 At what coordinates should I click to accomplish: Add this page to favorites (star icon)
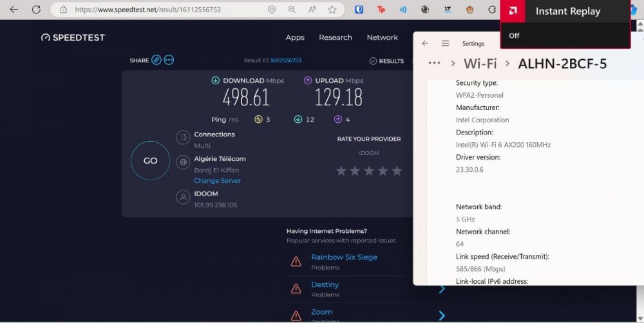(x=332, y=10)
